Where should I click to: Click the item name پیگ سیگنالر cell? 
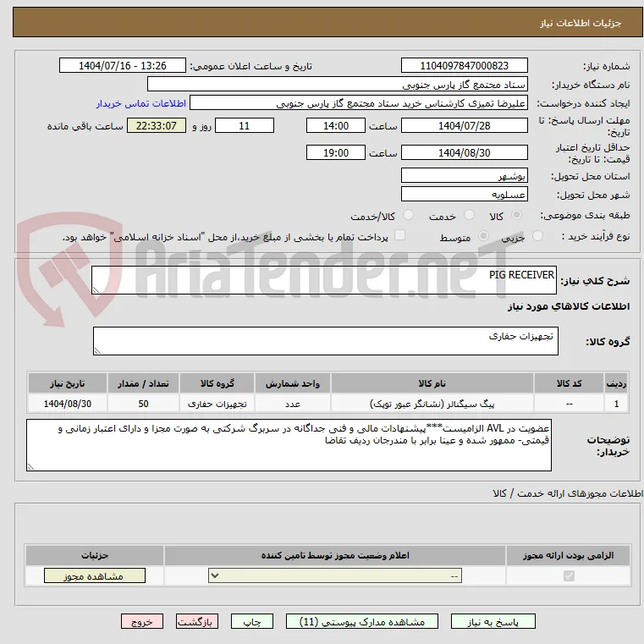pyautogui.click(x=432, y=405)
